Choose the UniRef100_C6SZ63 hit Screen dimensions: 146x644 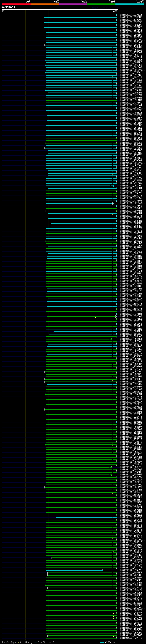click(x=131, y=324)
